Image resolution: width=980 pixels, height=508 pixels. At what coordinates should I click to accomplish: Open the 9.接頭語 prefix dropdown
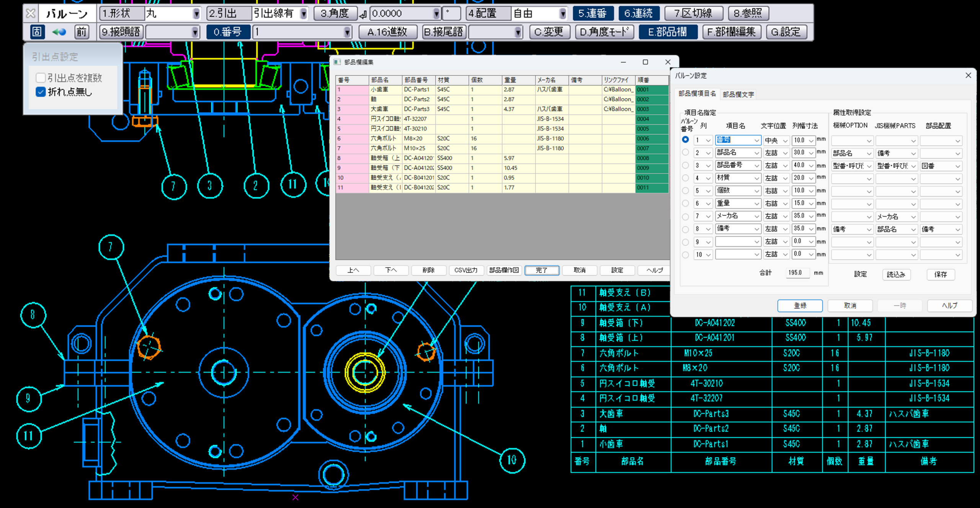click(195, 32)
